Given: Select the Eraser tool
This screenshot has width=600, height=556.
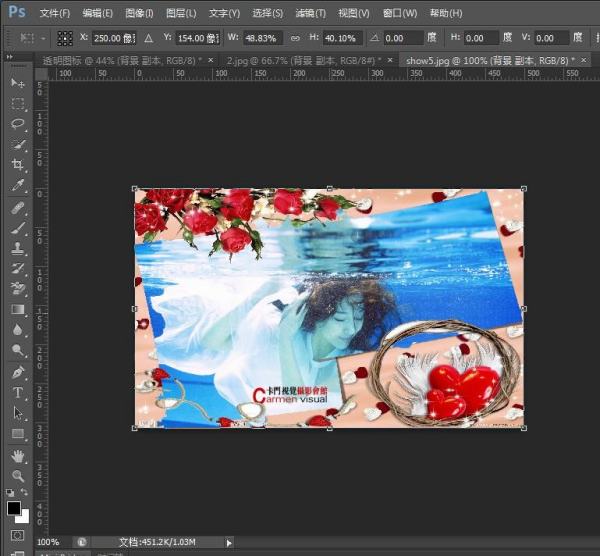Looking at the screenshot, I should [x=17, y=289].
